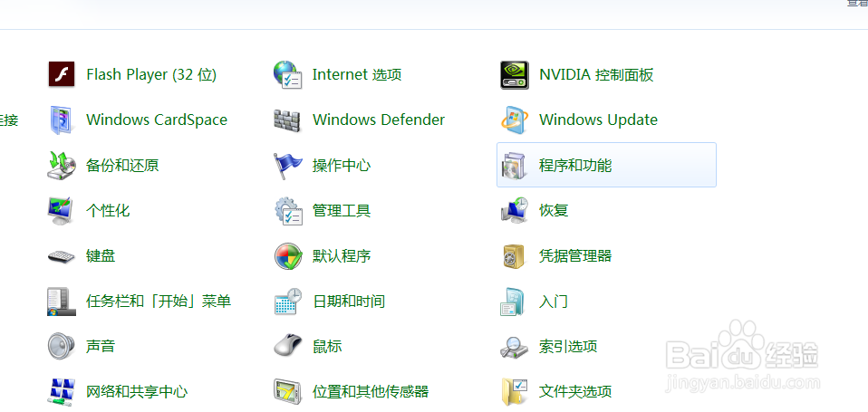Viewport: 868px width, 412px height.
Task: Click the 程序和功能 box icon
Action: [x=515, y=166]
